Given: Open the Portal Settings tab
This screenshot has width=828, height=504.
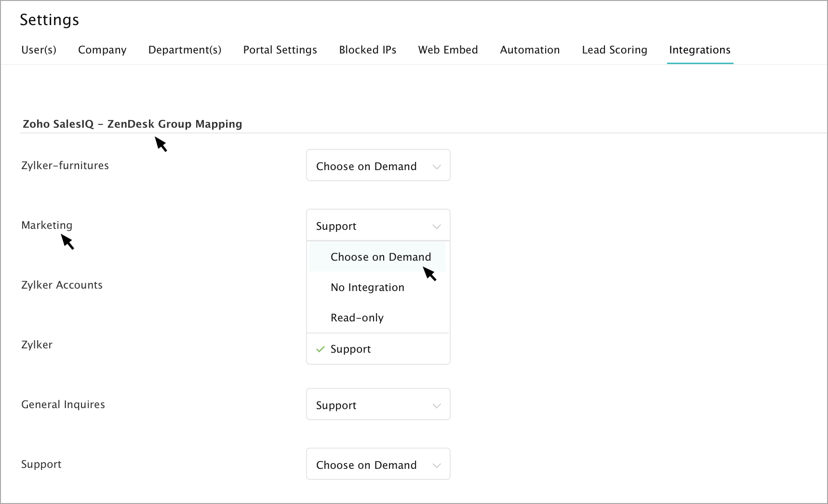Looking at the screenshot, I should [280, 50].
